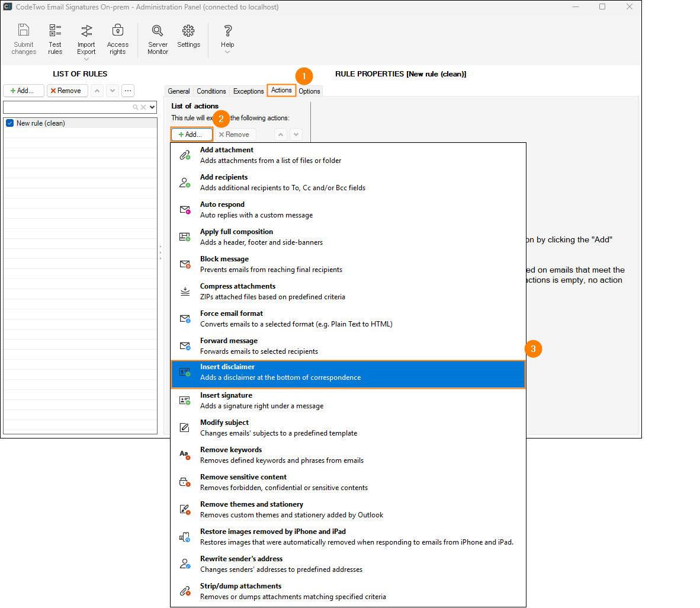Open the Help dropdown arrow
Image resolution: width=700 pixels, height=608 pixels.
(227, 52)
